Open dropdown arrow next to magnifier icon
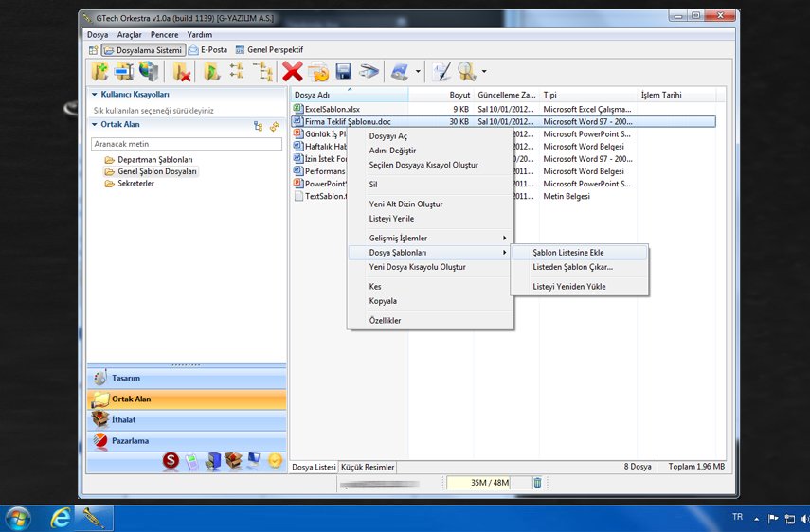 [484, 72]
